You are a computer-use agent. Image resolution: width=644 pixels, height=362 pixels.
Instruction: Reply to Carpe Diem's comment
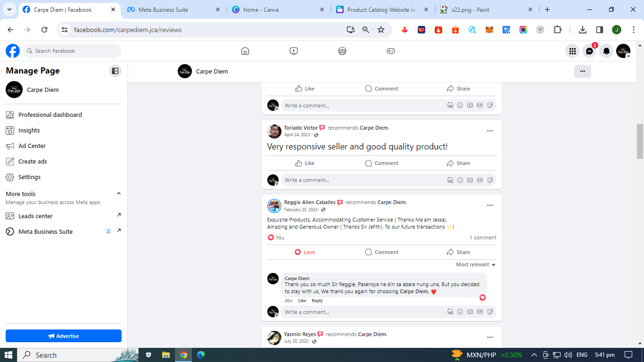tap(317, 301)
